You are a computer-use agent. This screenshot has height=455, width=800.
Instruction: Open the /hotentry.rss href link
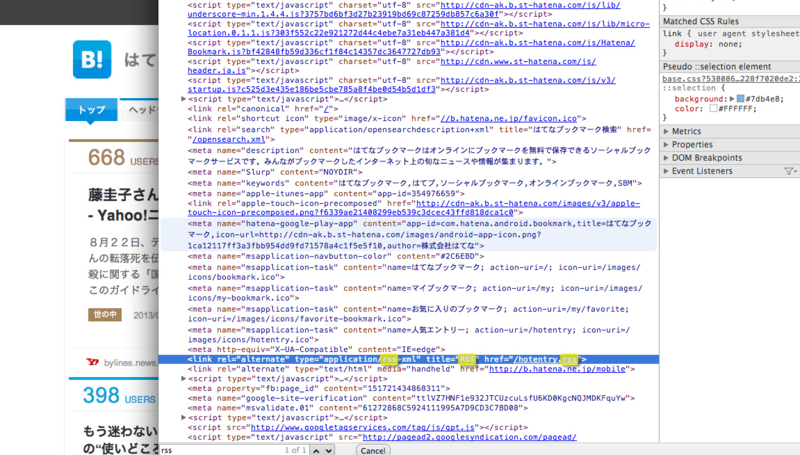click(545, 359)
